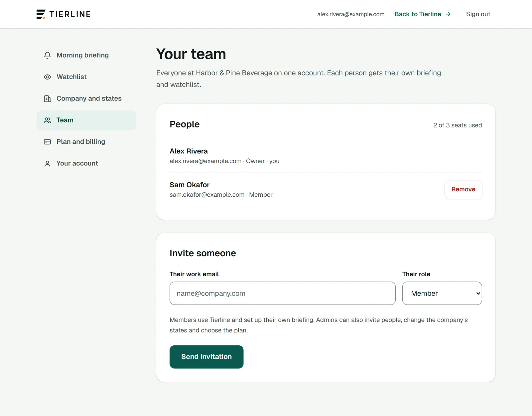Image resolution: width=532 pixels, height=416 pixels.
Task: Sign out of the account
Action: pyautogui.click(x=478, y=14)
